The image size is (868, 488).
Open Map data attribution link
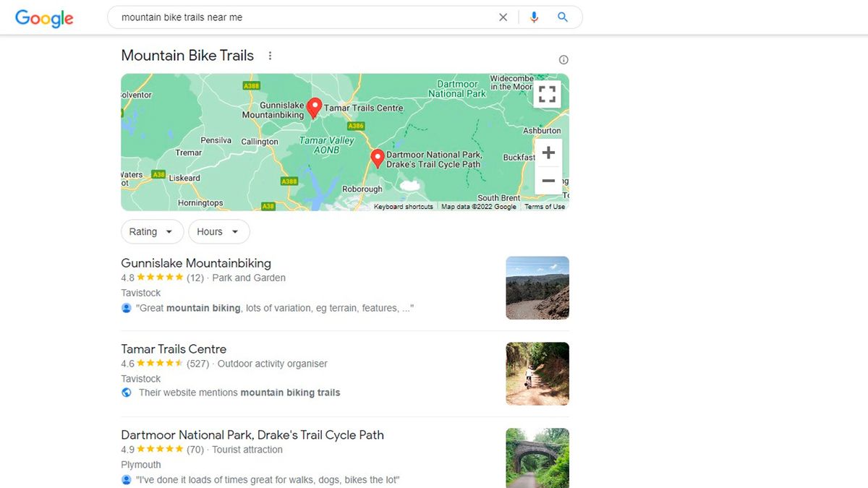(478, 206)
